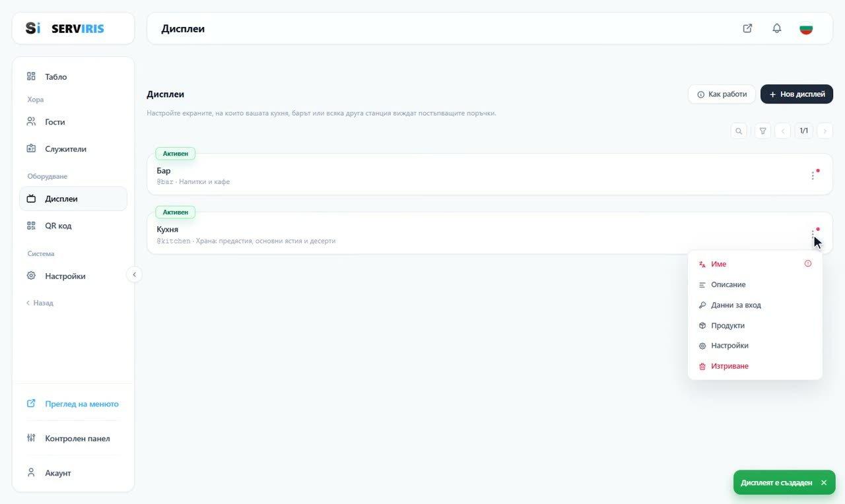Viewport: 845px width, 504px height.
Task: Choose Данни за вход menu entry
Action: click(x=755, y=305)
